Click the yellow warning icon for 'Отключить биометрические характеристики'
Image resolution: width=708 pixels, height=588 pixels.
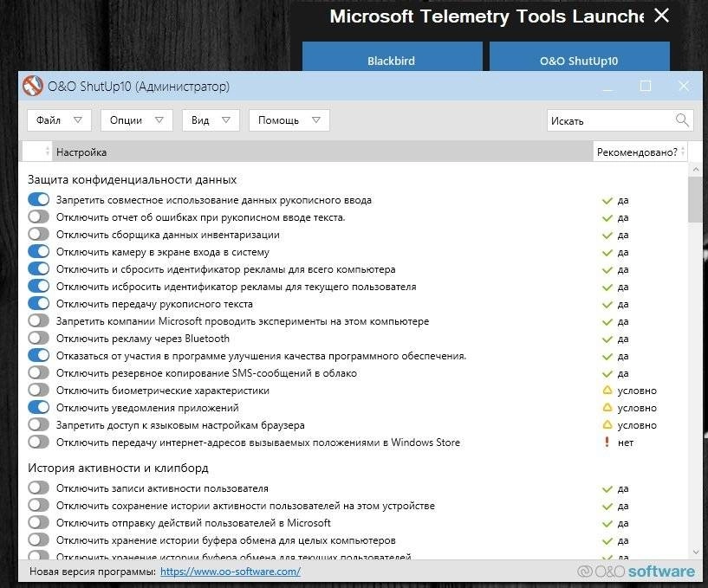point(607,391)
